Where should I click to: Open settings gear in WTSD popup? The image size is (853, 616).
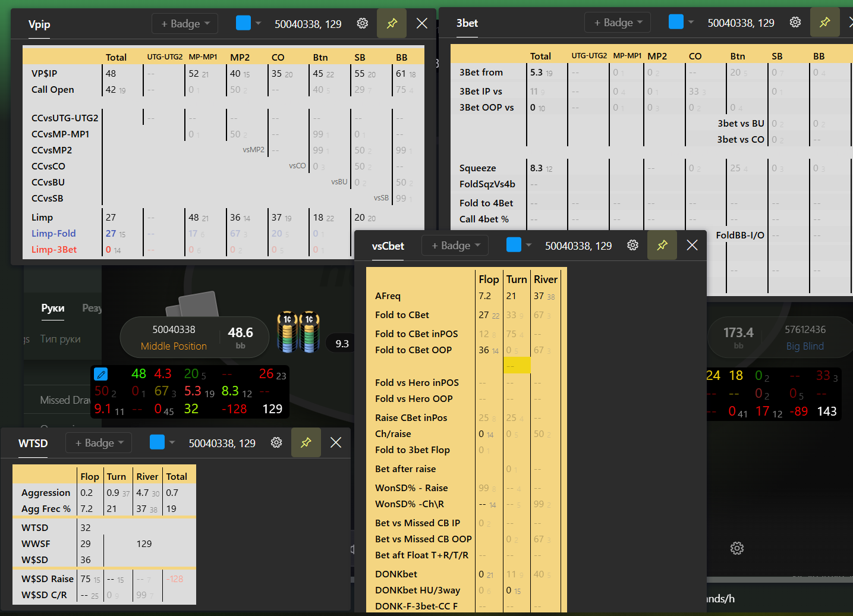pyautogui.click(x=276, y=442)
